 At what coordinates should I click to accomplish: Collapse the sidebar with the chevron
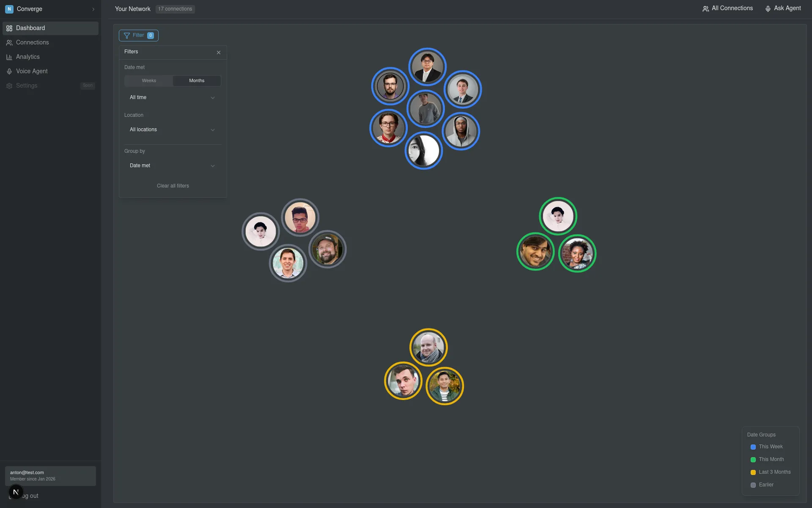(x=93, y=9)
